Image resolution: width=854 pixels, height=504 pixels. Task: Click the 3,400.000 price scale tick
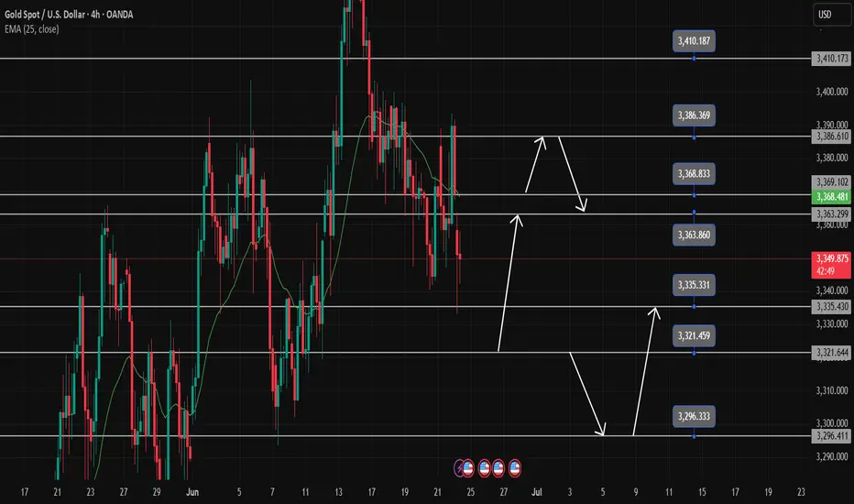pyautogui.click(x=832, y=92)
